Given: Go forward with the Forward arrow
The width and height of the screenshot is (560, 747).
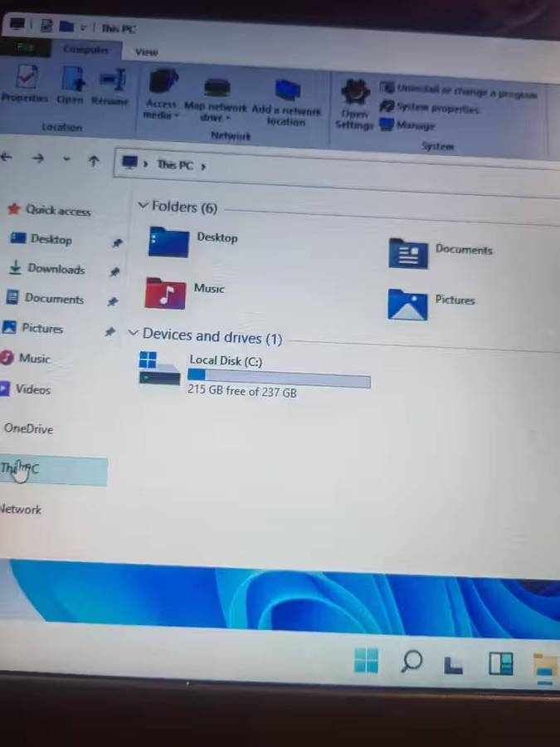Looking at the screenshot, I should point(38,159).
